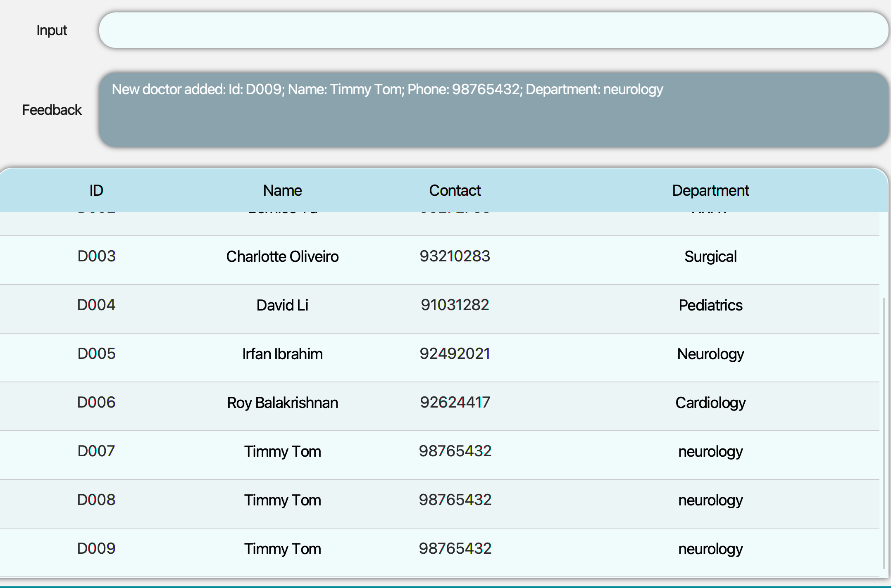Screen dimensions: 891x588
Task: Select the Charlotte Oliveiro name cell
Action: [282, 256]
